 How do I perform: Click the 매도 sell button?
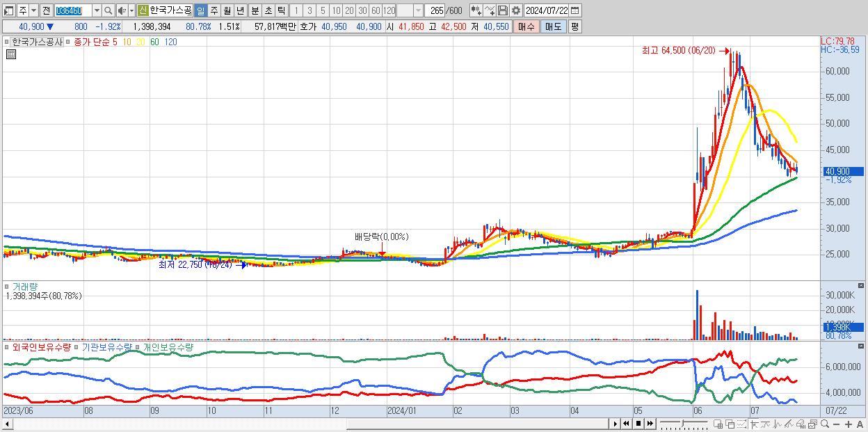pos(553,26)
